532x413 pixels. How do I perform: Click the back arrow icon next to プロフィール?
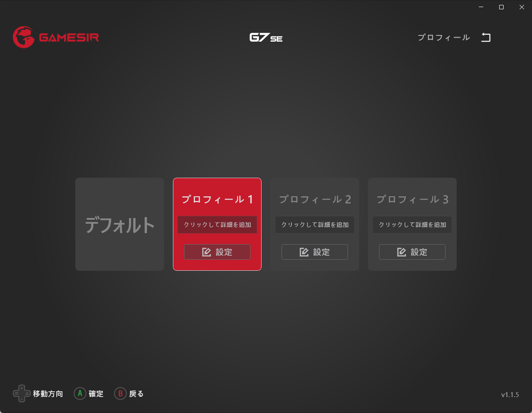point(486,38)
